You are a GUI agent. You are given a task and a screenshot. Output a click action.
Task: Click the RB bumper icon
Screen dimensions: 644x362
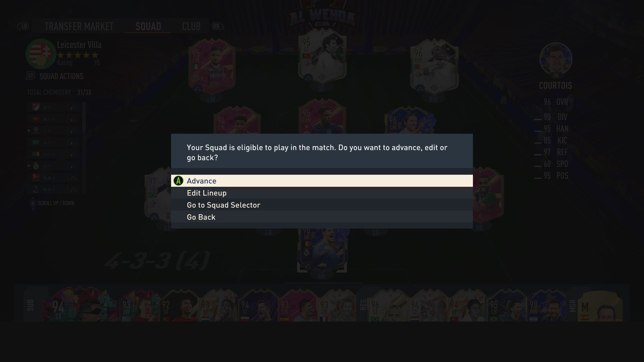pyautogui.click(x=217, y=26)
